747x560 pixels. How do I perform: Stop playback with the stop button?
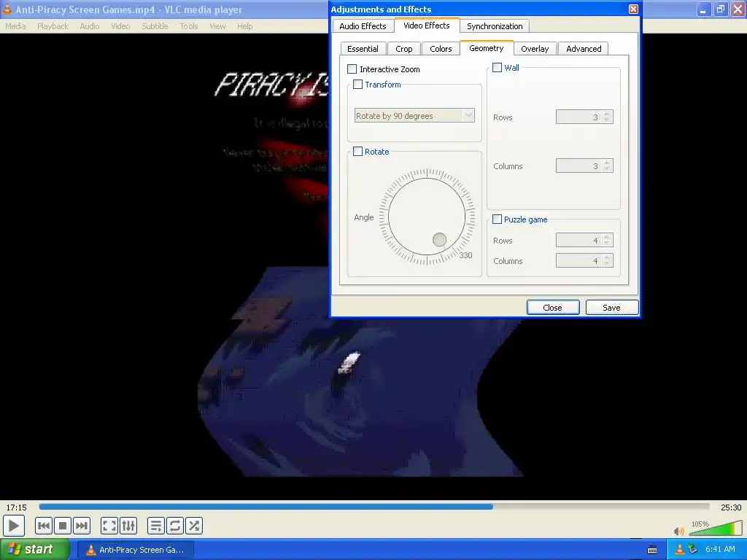coord(63,526)
